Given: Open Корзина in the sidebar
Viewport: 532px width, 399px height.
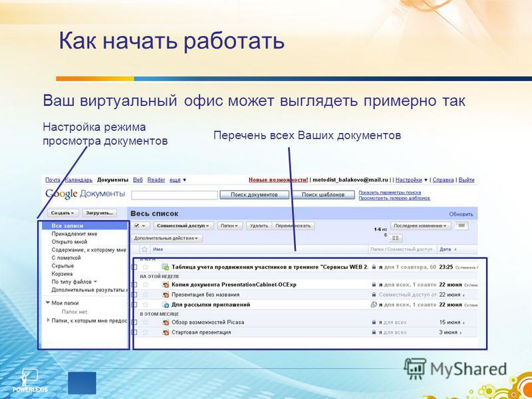Looking at the screenshot, I should 62,273.
